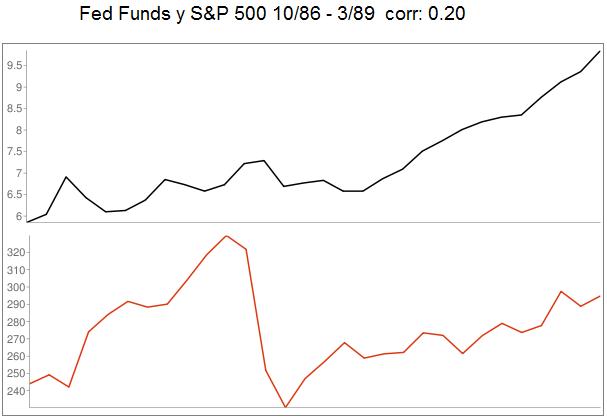Screen dimensions: 607x418
Task: Click the top-right end of the black line
Action: point(599,51)
